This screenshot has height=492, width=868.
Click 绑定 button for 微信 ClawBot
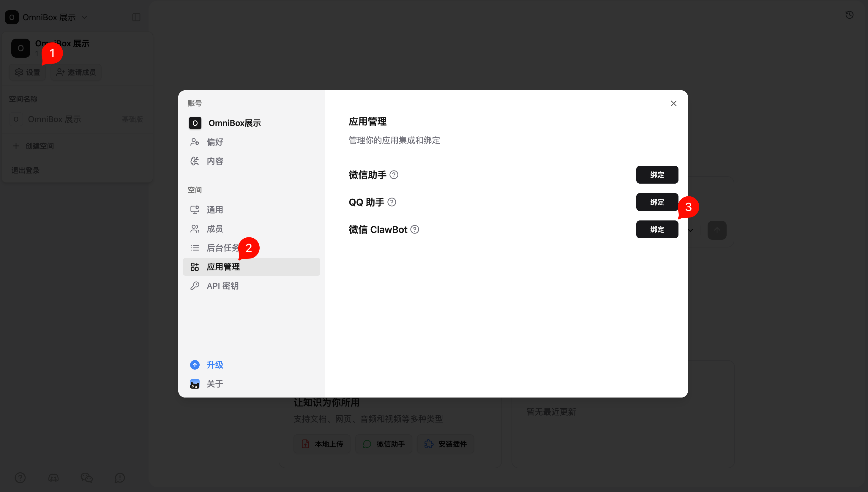pos(657,229)
